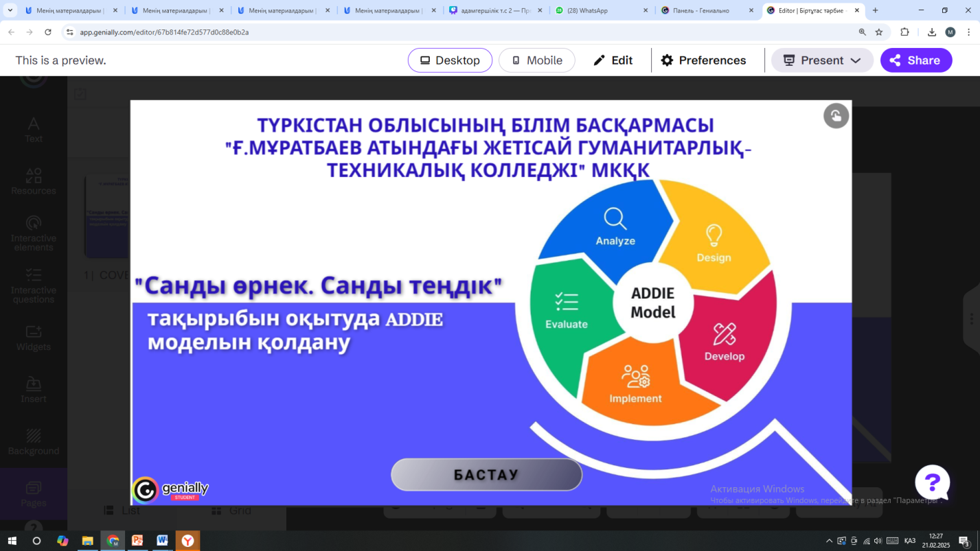The image size is (980, 551).
Task: View site information next to the URL
Action: click(x=69, y=32)
